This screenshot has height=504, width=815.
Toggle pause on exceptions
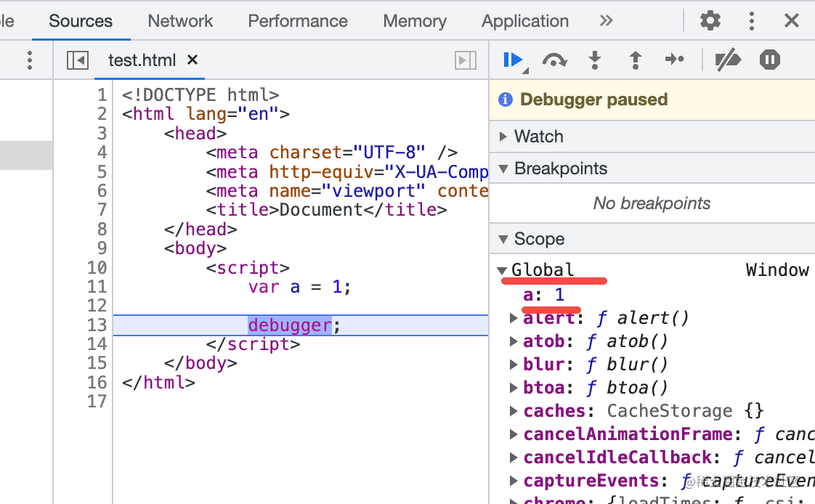(x=769, y=60)
